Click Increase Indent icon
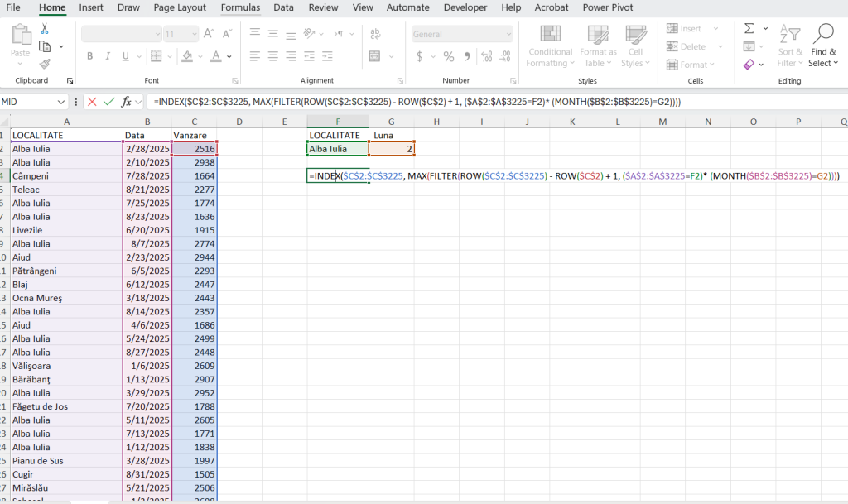Screen dimensions: 848x504 click(x=327, y=56)
